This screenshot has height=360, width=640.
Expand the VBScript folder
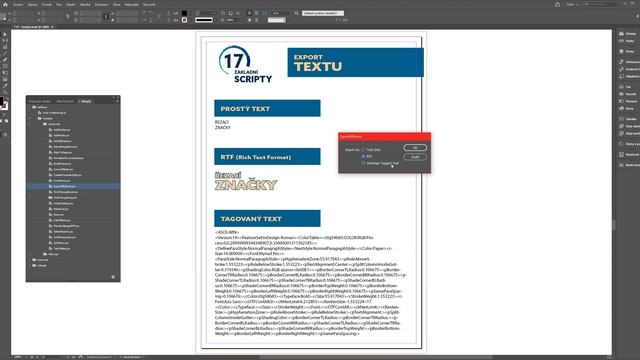coord(30,254)
